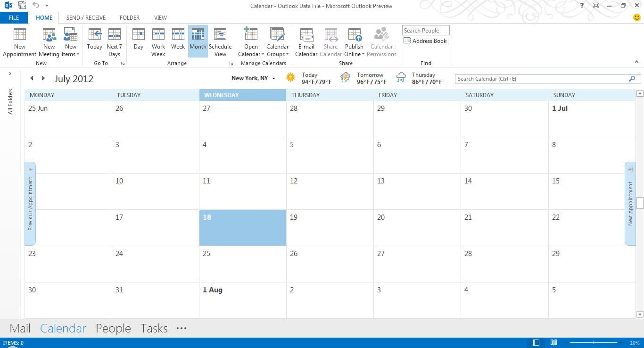The height and width of the screenshot is (348, 644).
Task: Switch to FOLDER ribbon tab
Action: click(130, 18)
